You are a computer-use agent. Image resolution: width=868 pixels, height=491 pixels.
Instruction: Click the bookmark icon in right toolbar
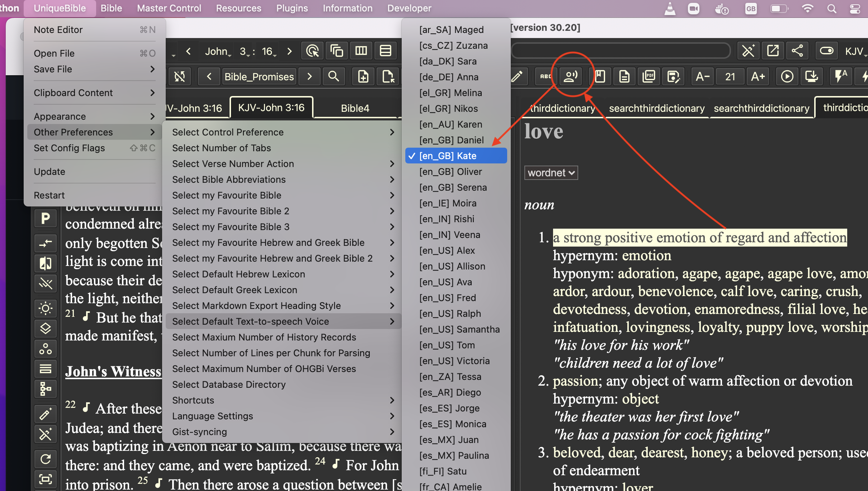tap(600, 76)
